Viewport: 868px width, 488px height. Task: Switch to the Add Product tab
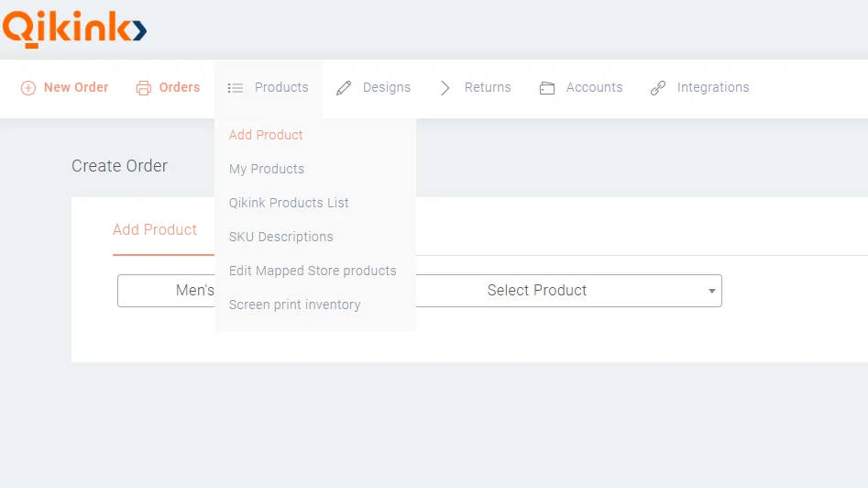155,230
